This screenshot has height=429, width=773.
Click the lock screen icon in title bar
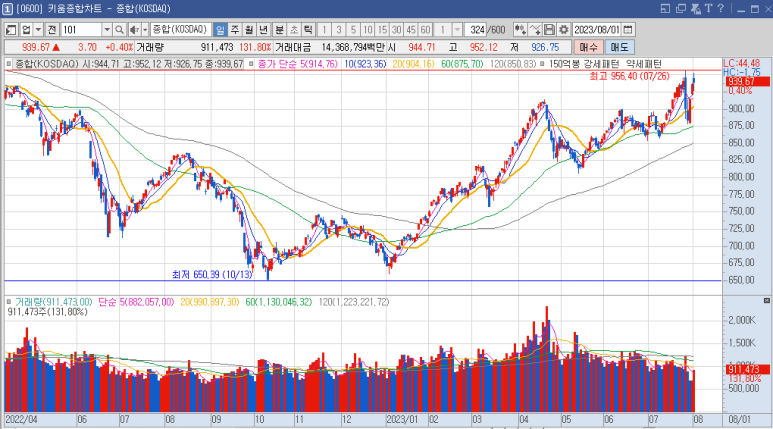coord(696,8)
